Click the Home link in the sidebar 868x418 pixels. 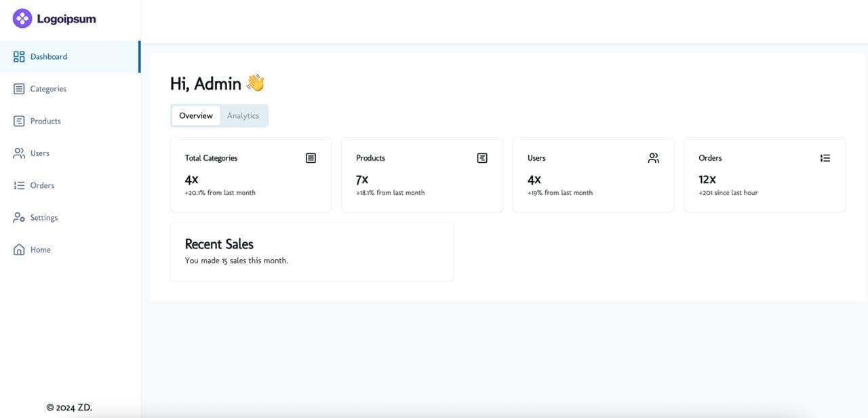point(40,249)
